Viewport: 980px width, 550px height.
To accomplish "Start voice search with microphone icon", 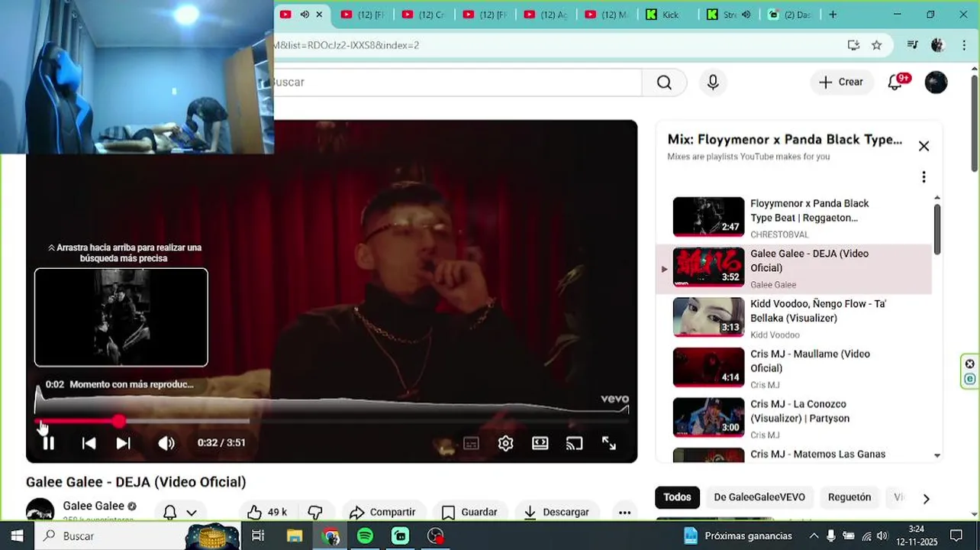I will [x=713, y=82].
